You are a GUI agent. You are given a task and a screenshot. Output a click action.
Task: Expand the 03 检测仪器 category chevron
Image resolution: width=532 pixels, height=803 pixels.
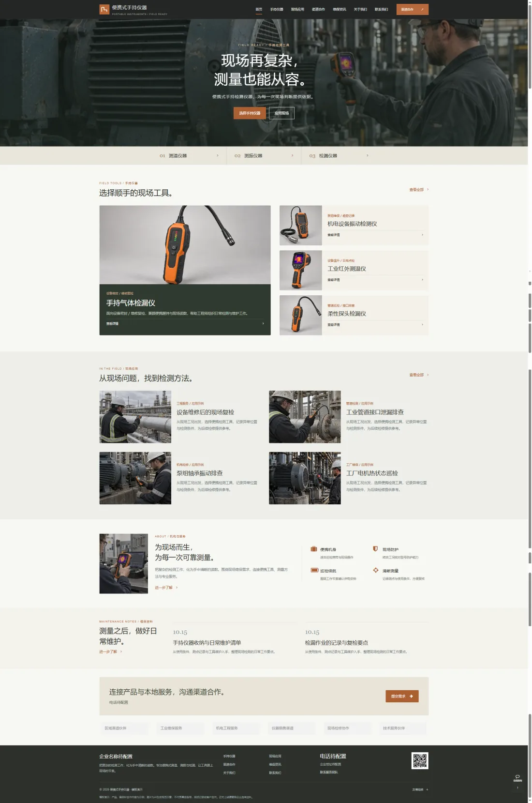point(368,155)
